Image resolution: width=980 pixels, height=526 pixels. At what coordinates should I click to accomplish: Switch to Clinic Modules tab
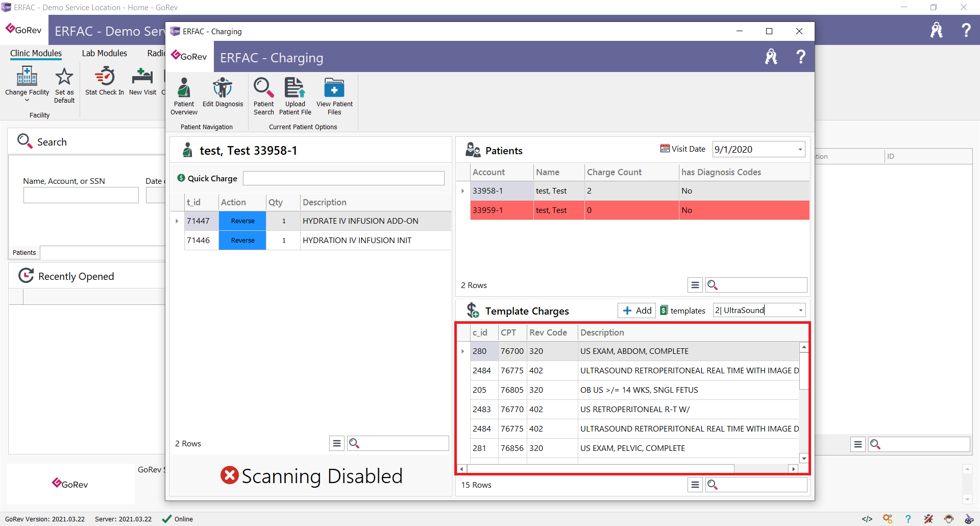click(36, 53)
